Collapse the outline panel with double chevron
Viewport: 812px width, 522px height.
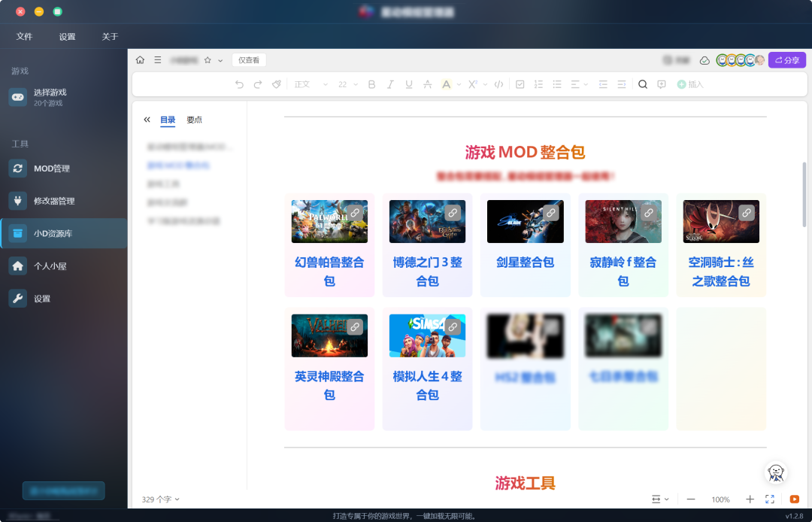click(x=147, y=120)
